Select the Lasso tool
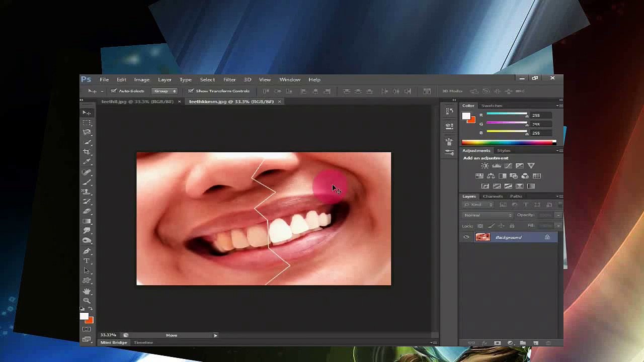Screen dimensions: 644x362 pyautogui.click(x=87, y=132)
